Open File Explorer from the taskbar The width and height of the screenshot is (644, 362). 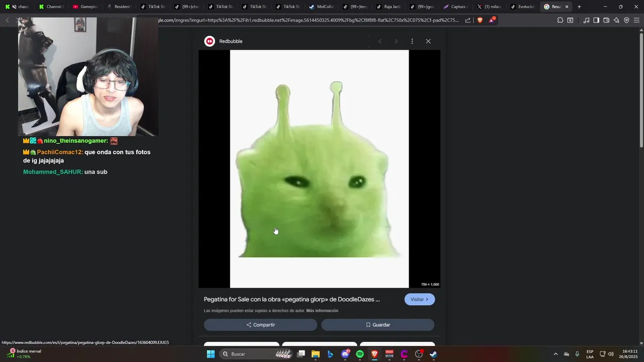click(x=315, y=354)
